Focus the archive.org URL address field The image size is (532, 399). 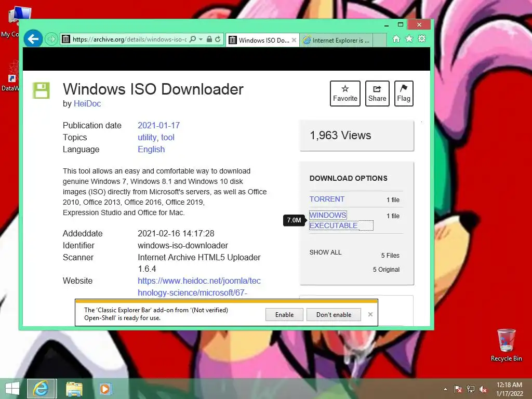tap(129, 39)
